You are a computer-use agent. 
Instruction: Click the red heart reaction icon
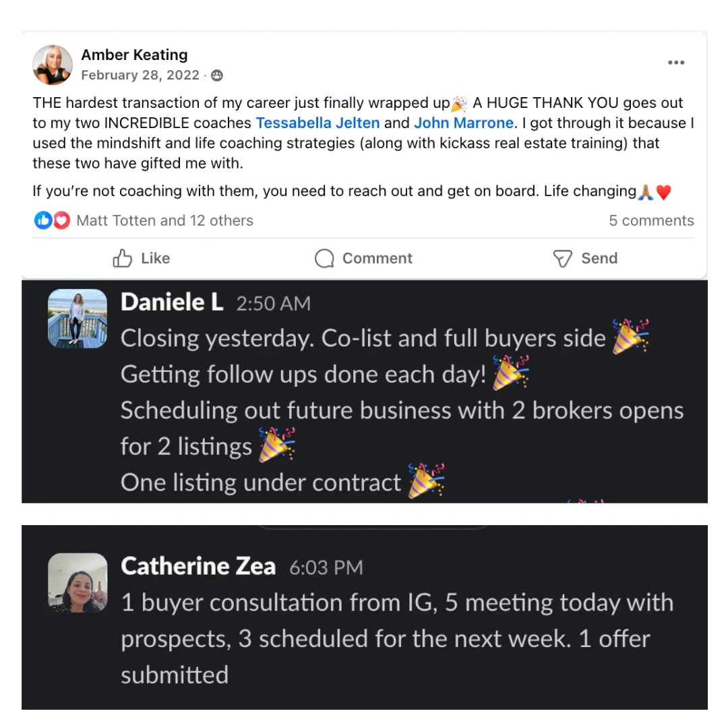62,220
